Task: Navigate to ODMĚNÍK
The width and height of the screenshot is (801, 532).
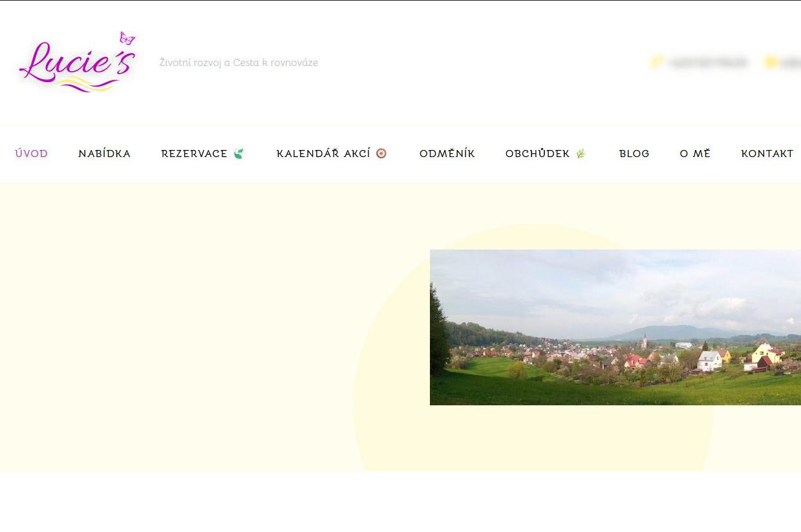Action: [447, 154]
